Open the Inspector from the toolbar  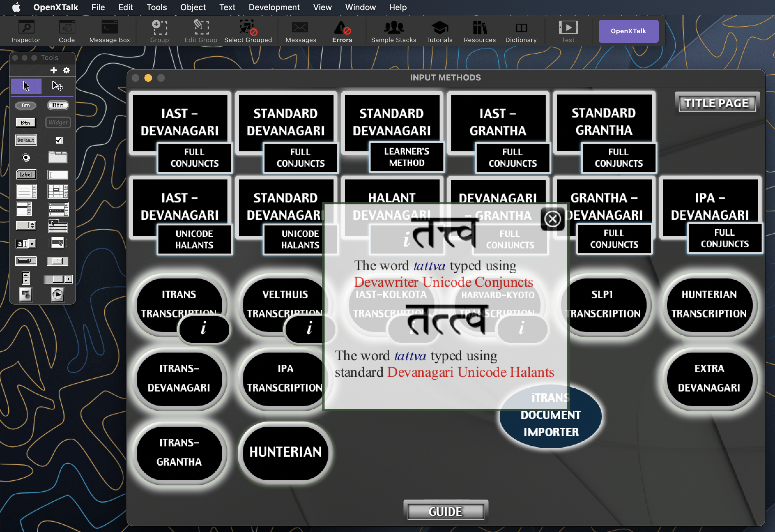pyautogui.click(x=26, y=31)
